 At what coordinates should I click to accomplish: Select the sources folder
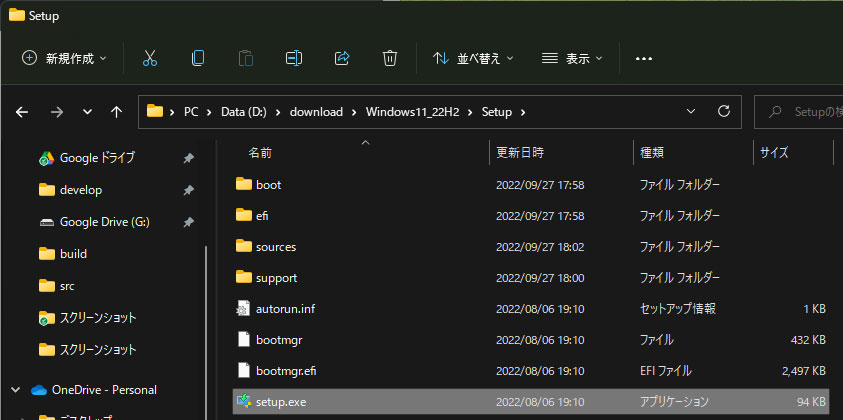click(x=530, y=247)
